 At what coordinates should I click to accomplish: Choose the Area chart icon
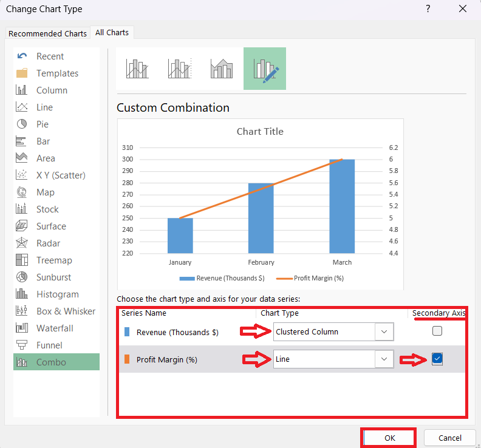pyautogui.click(x=22, y=158)
